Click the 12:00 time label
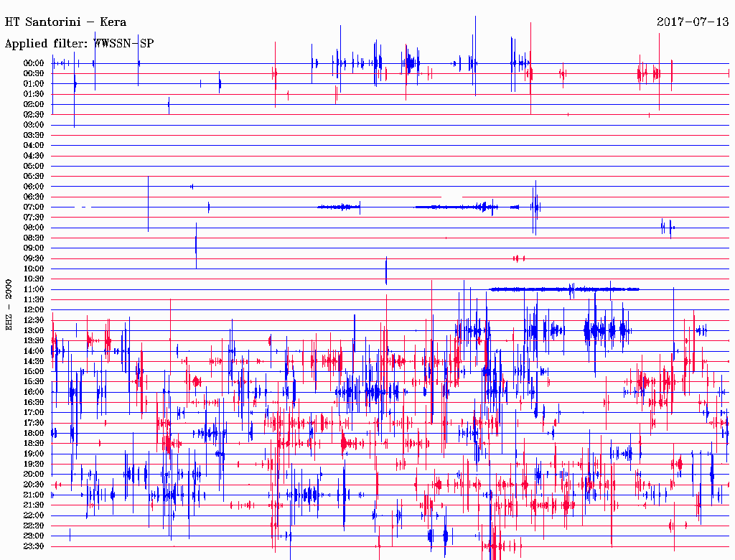Viewport: 735px width, 560px height. 33,310
